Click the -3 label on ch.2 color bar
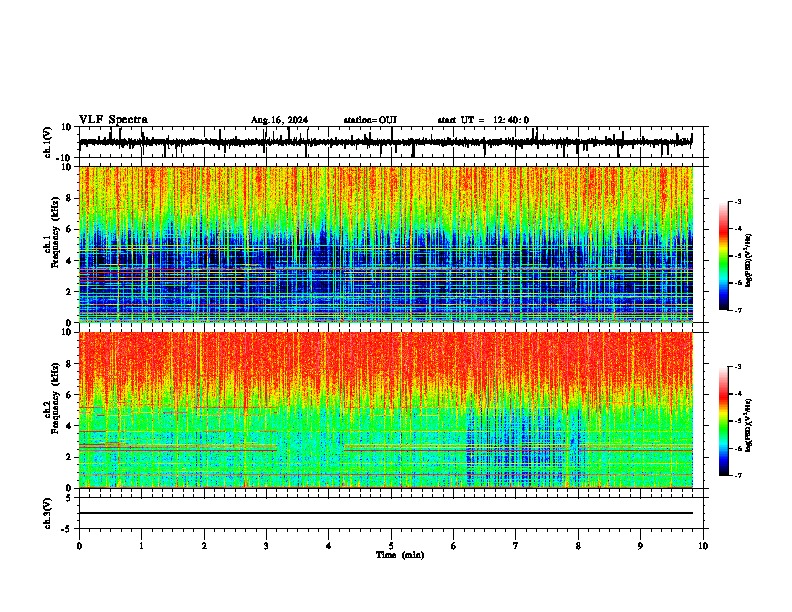 (x=737, y=367)
